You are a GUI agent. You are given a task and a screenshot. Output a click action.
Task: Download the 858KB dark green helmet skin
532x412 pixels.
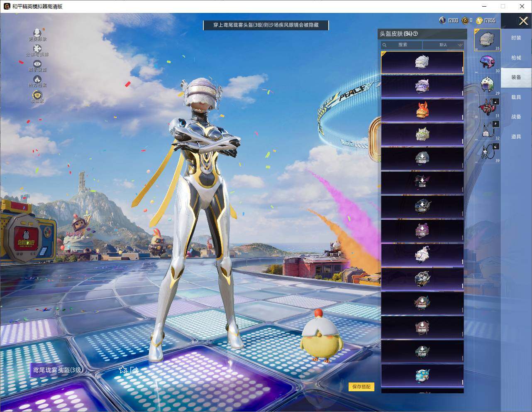(x=422, y=351)
